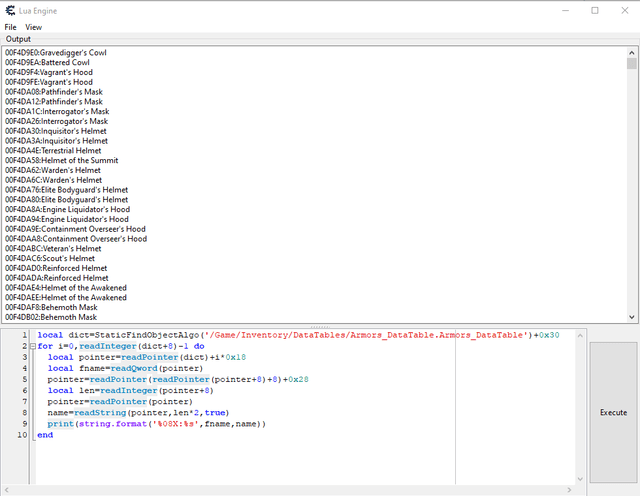Select output row 00F4DA4E Terrestrial Helmet
Screen dimensions: 640x496
[53, 151]
